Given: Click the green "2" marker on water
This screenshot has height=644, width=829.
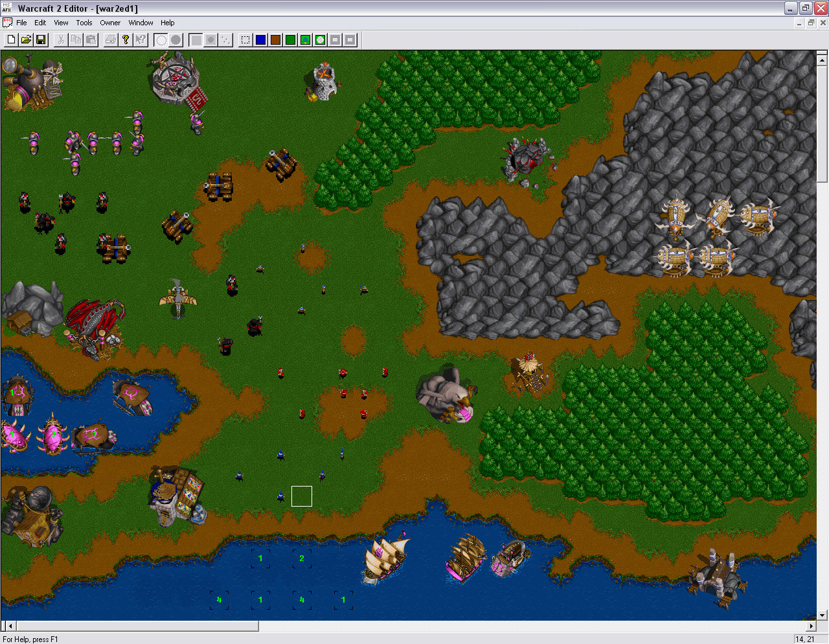Looking at the screenshot, I should click(x=302, y=558).
